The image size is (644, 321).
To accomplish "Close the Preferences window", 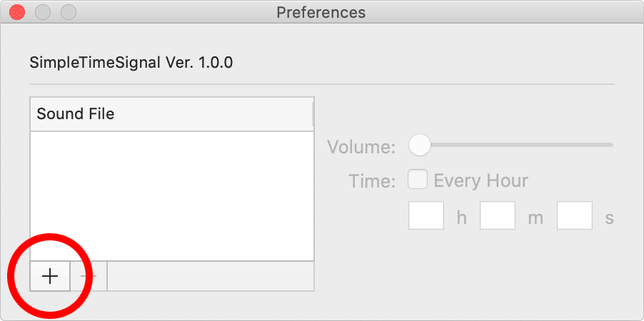I will coord(17,12).
